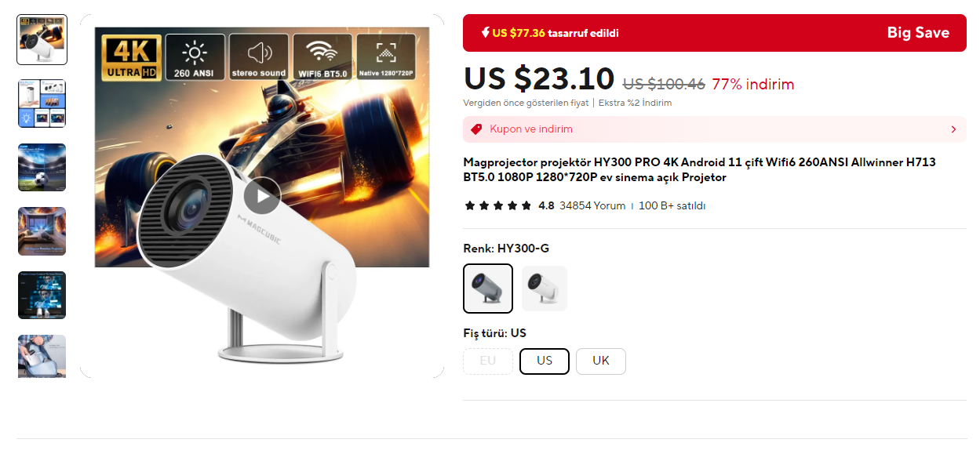View the first projector thumbnail
Viewport: 980px width, 472px height.
click(42, 39)
